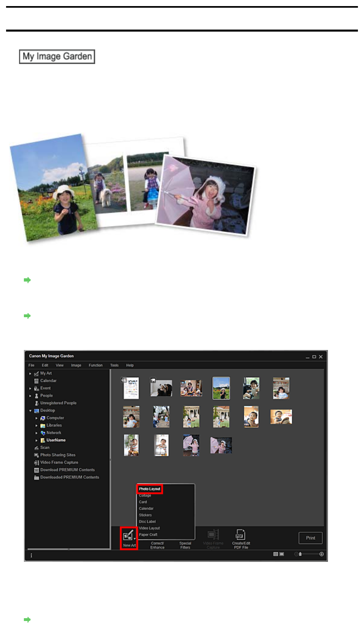The image size is (364, 636).
Task: Click the Correct/Enhance toolbar label
Action: (158, 545)
